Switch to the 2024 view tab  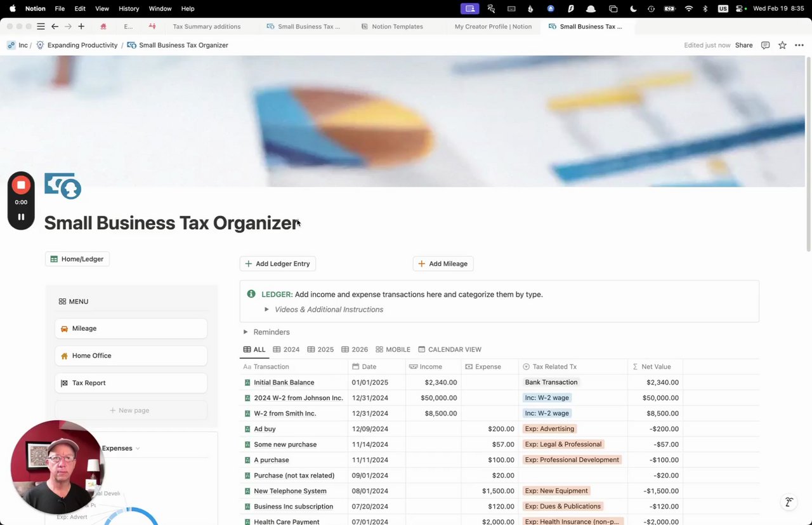pyautogui.click(x=286, y=350)
